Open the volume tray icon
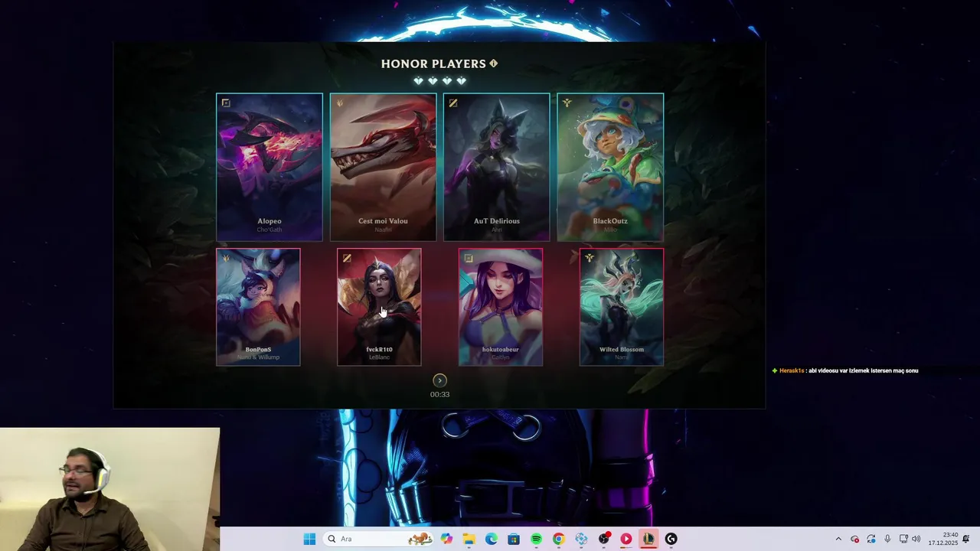 (916, 539)
